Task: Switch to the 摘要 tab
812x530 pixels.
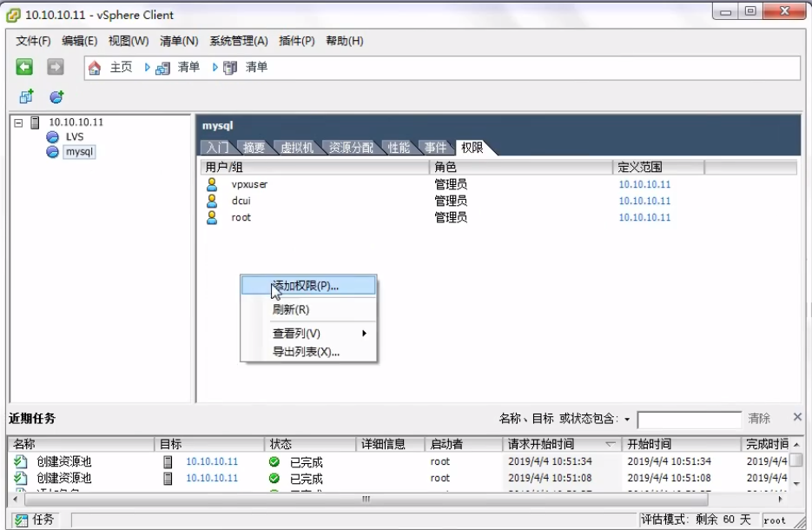Action: coord(254,148)
